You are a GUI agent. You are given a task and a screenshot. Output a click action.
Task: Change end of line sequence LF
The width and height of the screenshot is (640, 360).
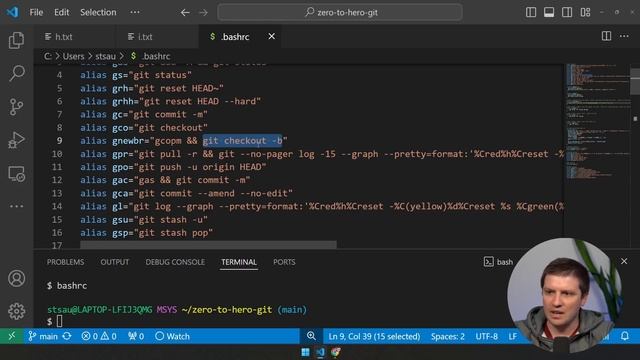(x=513, y=336)
